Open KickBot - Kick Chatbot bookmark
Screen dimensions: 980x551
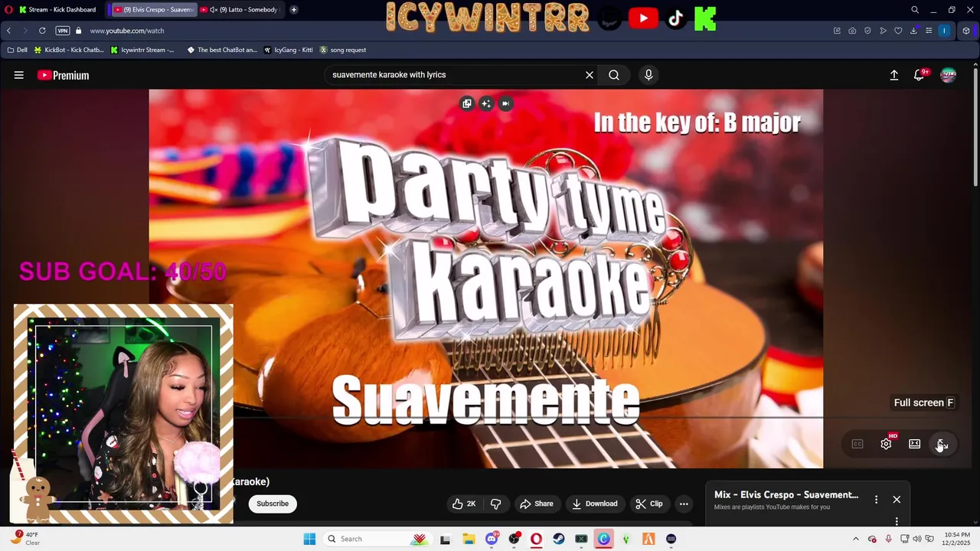(x=69, y=50)
